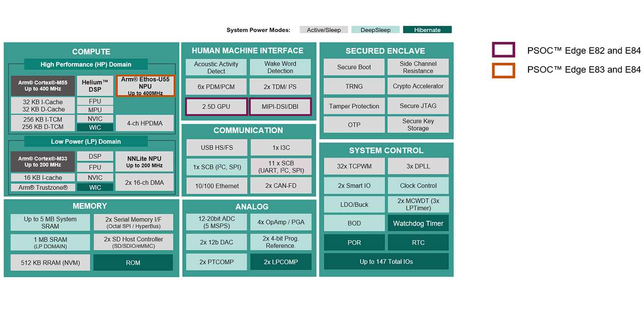Screen dimensions: 644x322
Task: Select the ROM block in Memory
Action: click(133, 263)
